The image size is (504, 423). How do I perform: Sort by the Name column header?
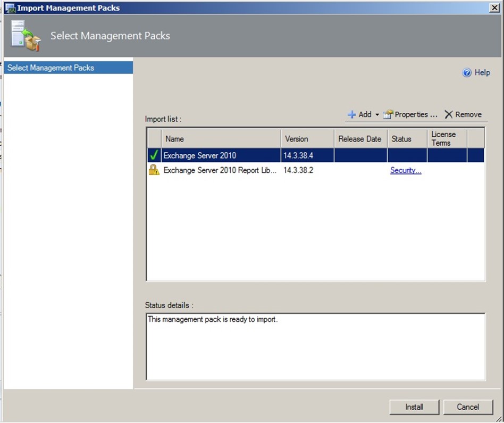point(221,139)
